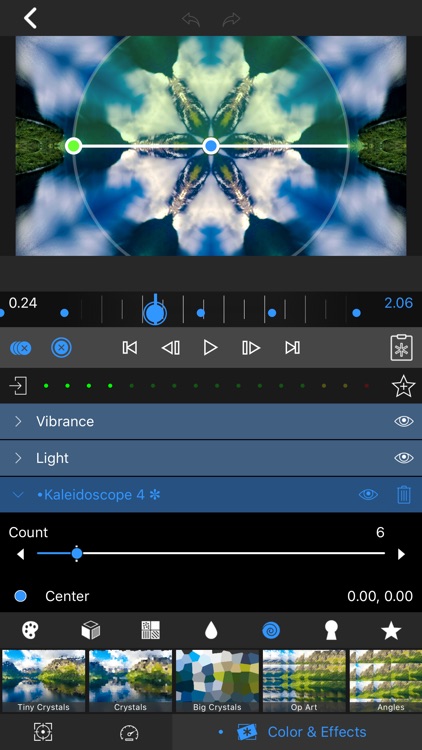Step forward one frame

click(x=251, y=348)
